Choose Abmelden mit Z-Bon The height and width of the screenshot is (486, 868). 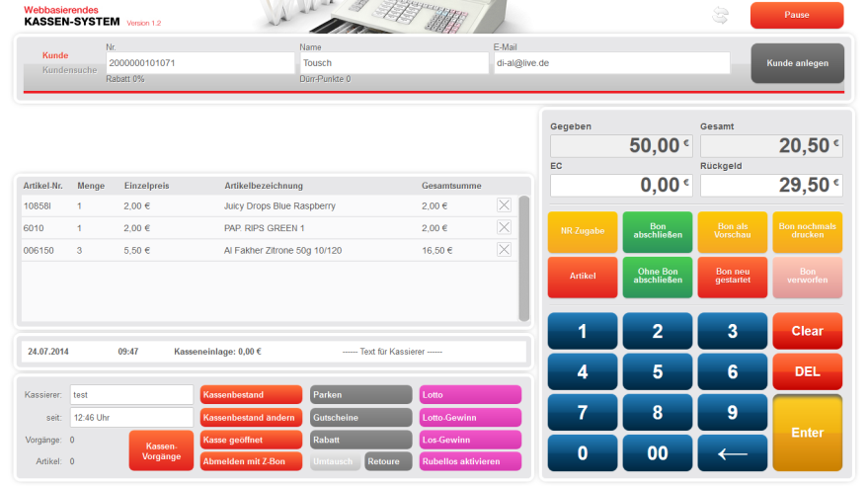tap(251, 461)
